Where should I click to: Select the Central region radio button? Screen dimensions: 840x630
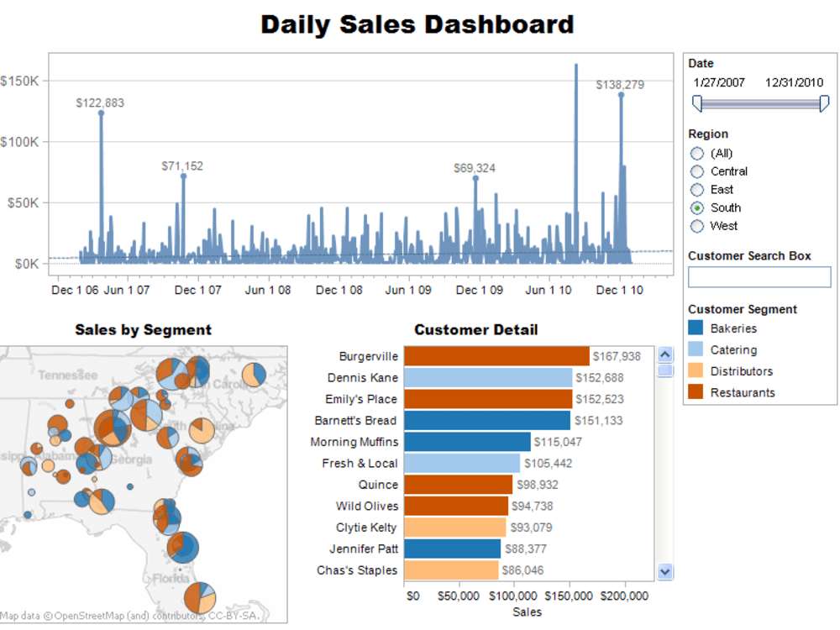[x=696, y=171]
